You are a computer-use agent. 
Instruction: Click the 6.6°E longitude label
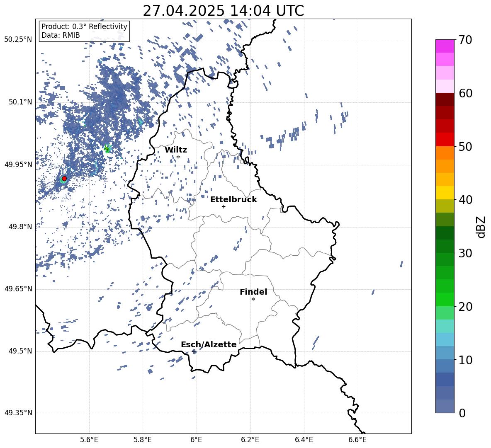357,440
